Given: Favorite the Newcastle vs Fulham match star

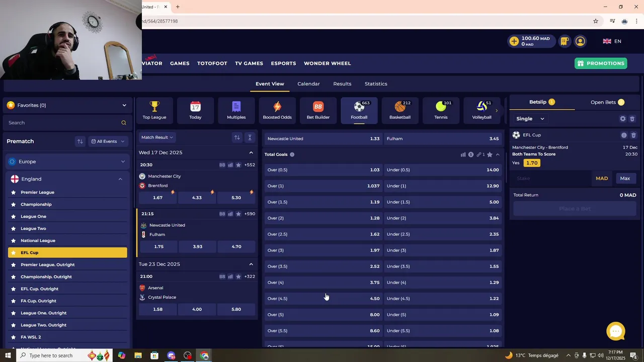Looking at the screenshot, I should tap(238, 214).
